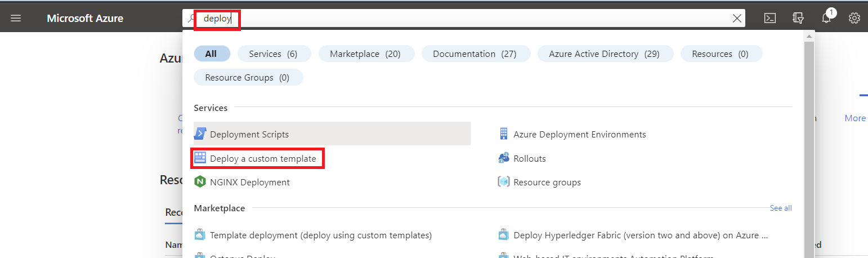Filter results by Resource Groups (0)
The image size is (868, 258).
(x=248, y=77)
